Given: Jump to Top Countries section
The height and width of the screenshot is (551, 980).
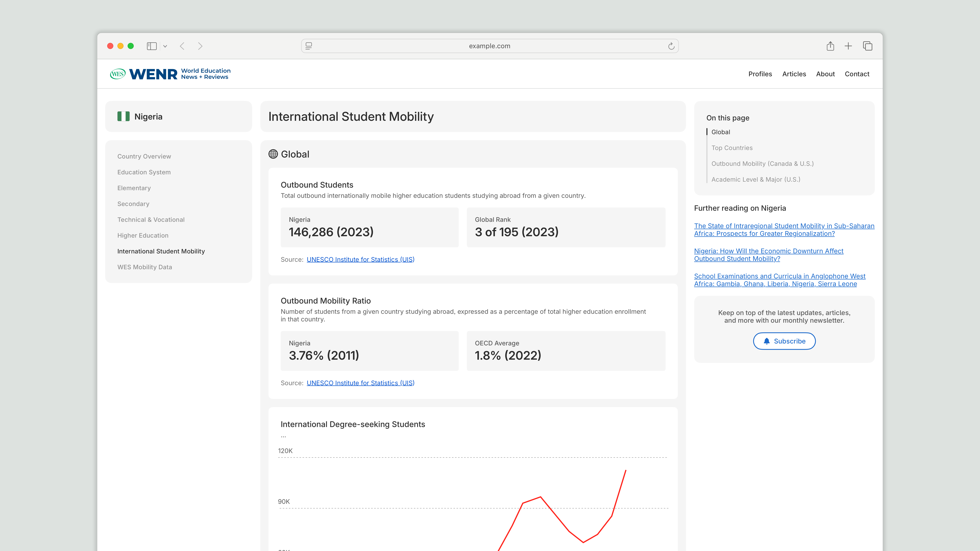Looking at the screenshot, I should (732, 148).
